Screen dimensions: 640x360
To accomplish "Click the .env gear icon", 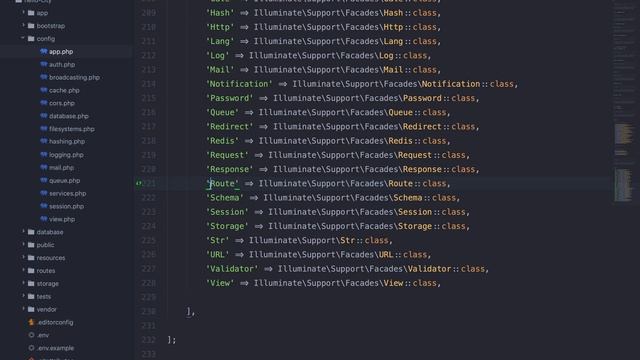I will pos(31,335).
